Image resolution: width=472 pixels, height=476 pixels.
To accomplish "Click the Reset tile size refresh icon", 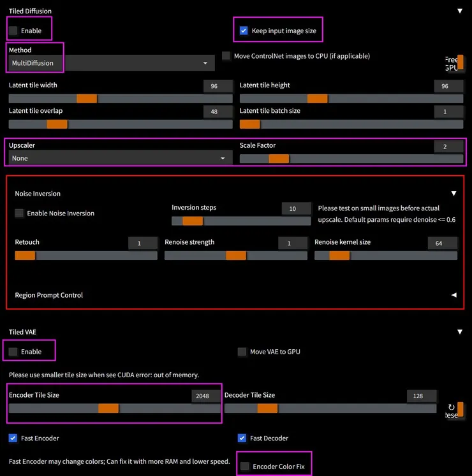I will (x=452, y=408).
